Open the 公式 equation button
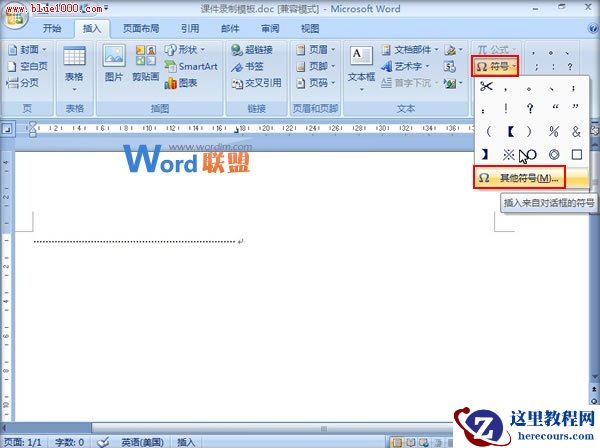The image size is (600, 448). pyautogui.click(x=496, y=49)
